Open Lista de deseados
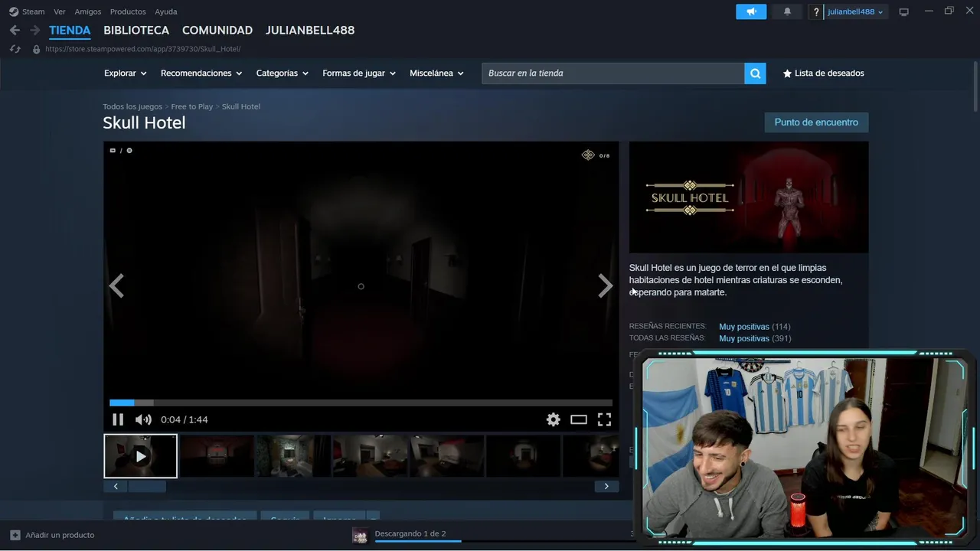Screen dimensions: 980x551 (x=823, y=73)
